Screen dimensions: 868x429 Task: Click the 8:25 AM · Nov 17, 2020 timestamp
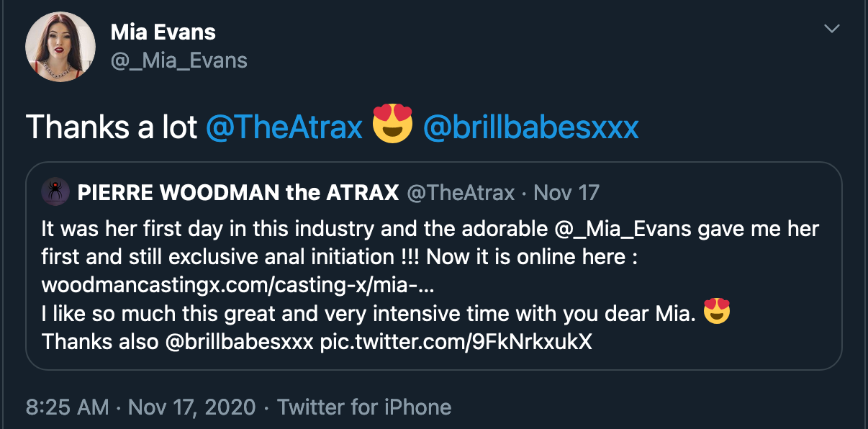[x=141, y=407]
